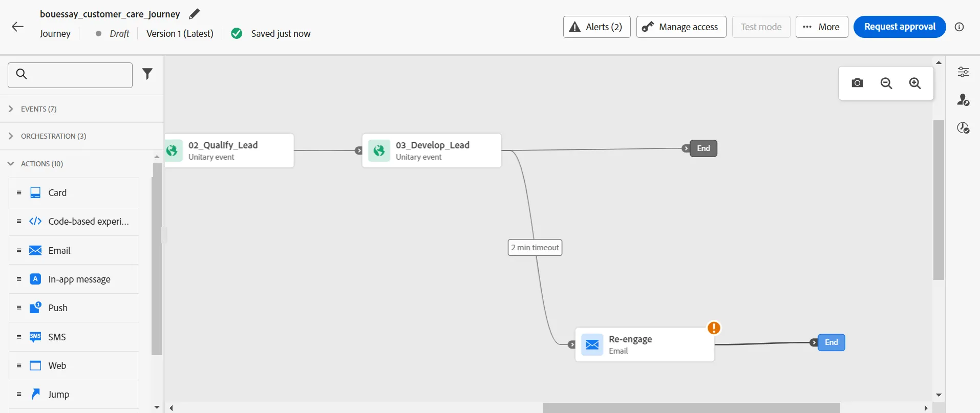Select the 03_Develop_Lead event icon

pos(379,150)
